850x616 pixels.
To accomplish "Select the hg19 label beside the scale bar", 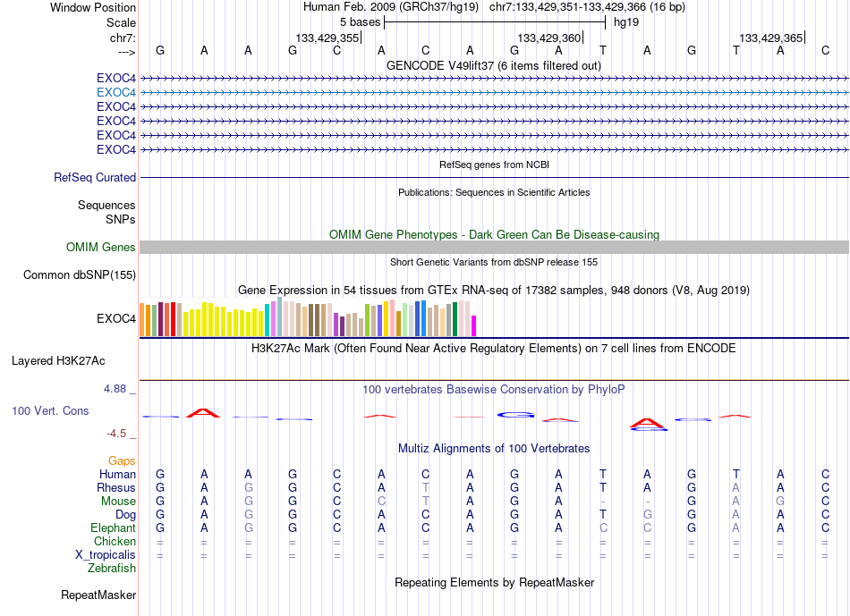I will tap(626, 22).
